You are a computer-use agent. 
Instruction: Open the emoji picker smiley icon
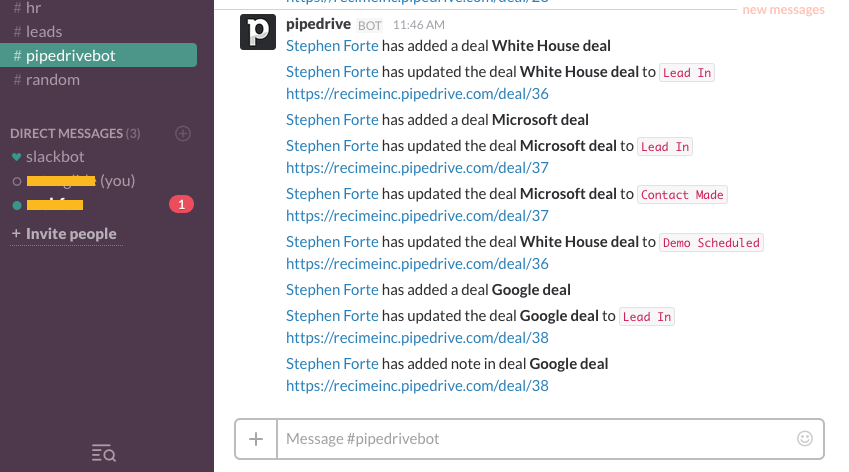pos(804,438)
